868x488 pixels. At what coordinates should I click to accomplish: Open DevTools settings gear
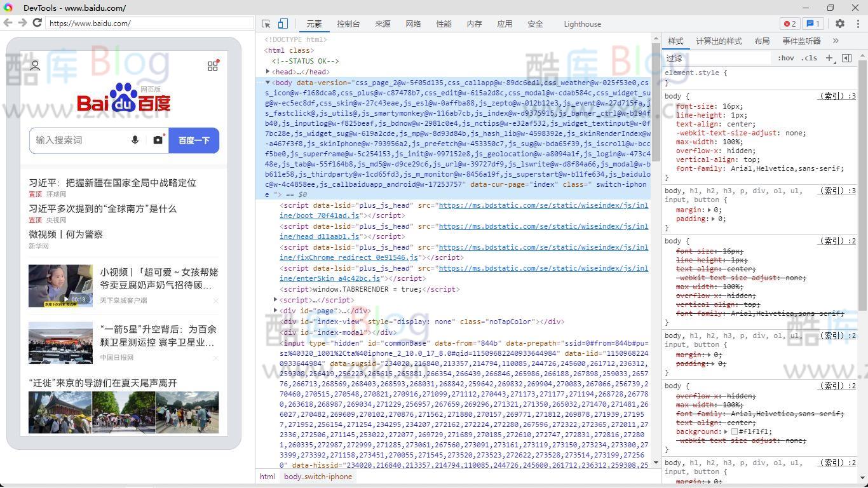click(x=840, y=24)
